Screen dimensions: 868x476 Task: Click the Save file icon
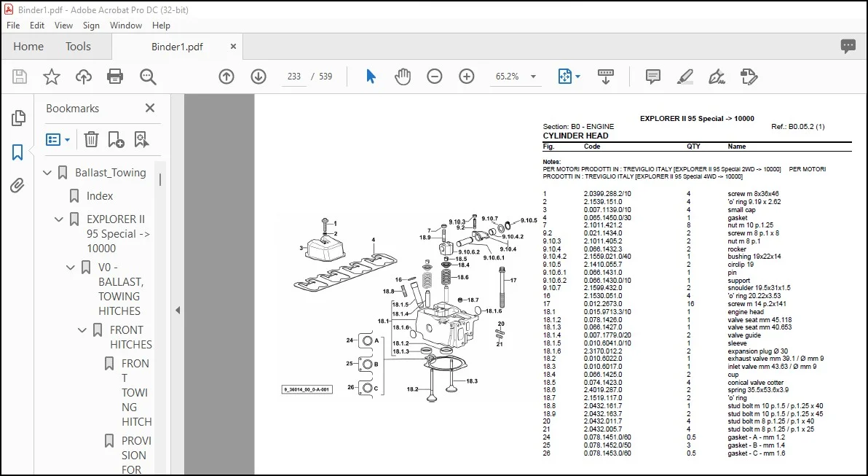coord(20,77)
